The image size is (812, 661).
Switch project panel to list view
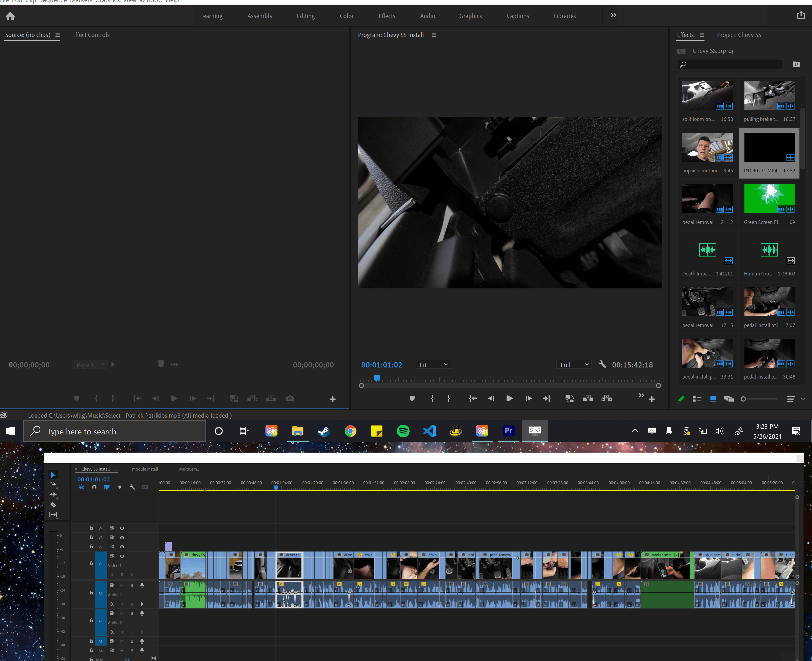click(697, 399)
